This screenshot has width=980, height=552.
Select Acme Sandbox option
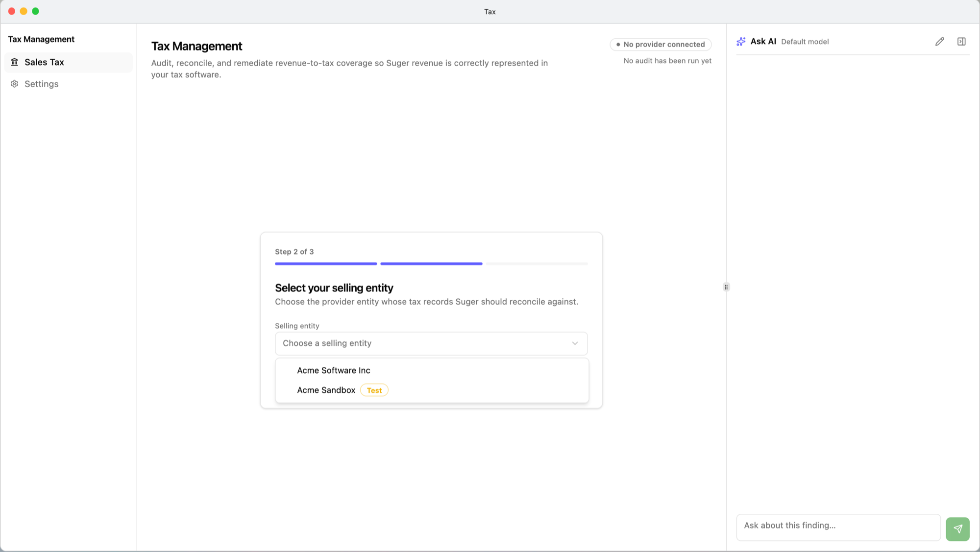[431, 390]
